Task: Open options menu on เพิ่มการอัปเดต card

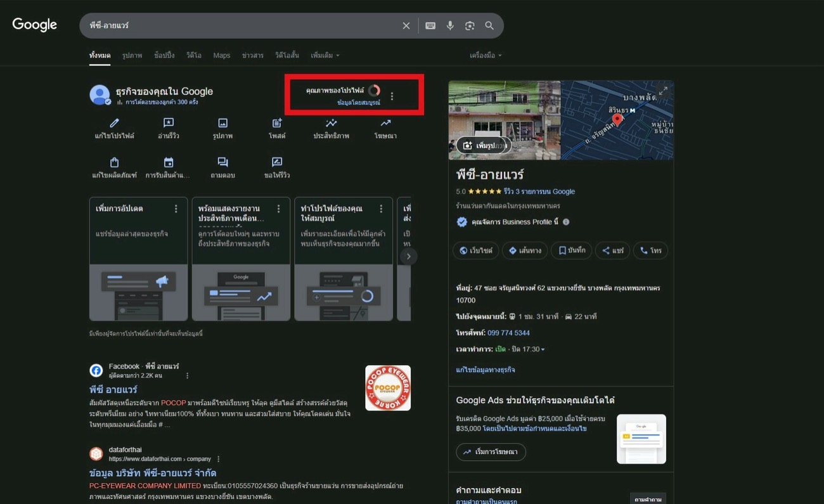Action: [x=176, y=209]
